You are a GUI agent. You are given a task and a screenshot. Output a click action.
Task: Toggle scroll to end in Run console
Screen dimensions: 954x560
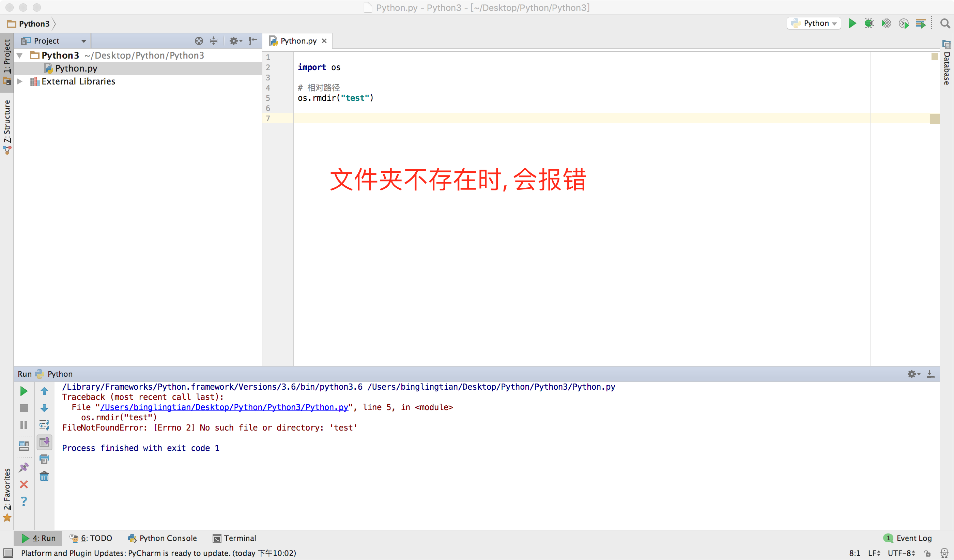pos(44,442)
